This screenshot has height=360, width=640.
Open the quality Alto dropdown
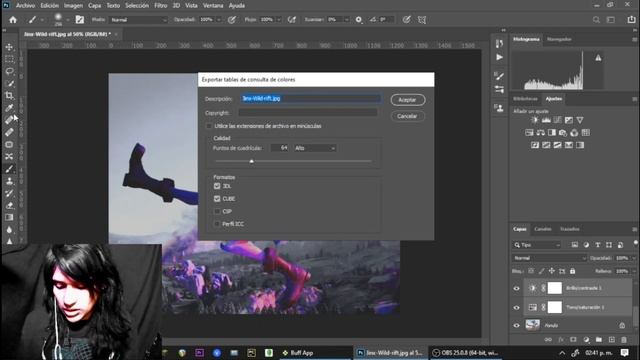(x=314, y=148)
